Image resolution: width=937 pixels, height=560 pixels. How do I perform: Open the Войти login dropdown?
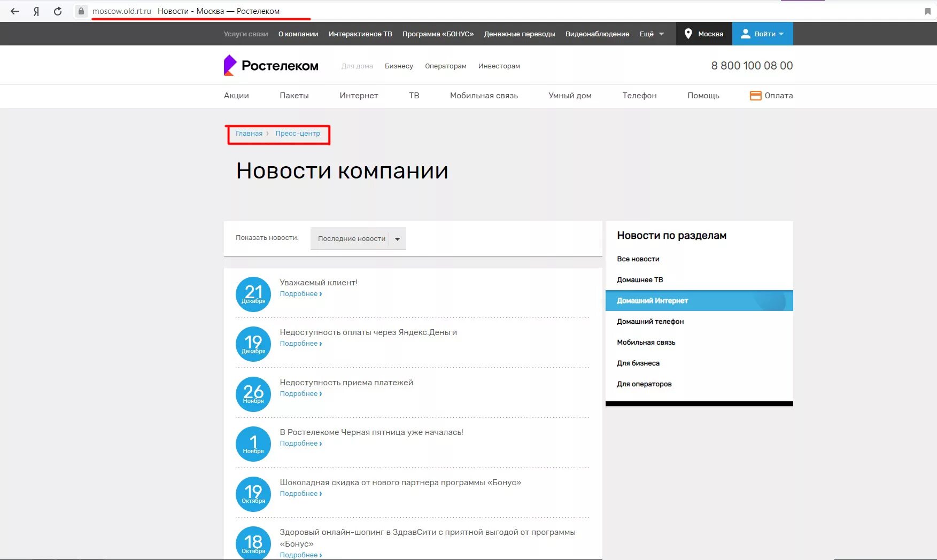[x=763, y=34]
